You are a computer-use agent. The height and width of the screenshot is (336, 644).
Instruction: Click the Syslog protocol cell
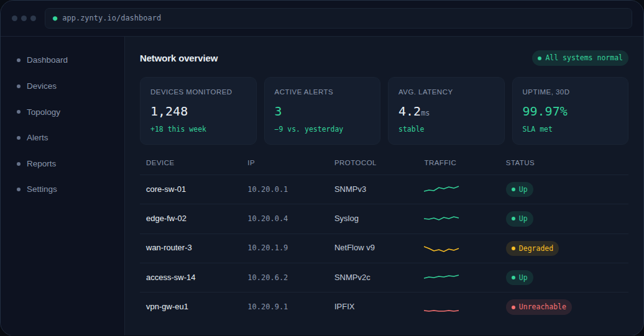(347, 219)
